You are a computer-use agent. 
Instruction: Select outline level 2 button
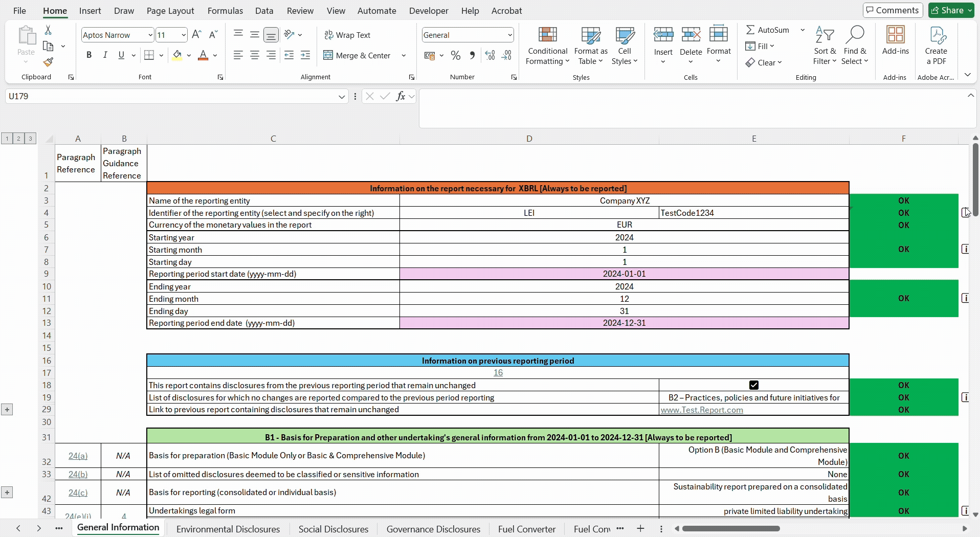18,139
